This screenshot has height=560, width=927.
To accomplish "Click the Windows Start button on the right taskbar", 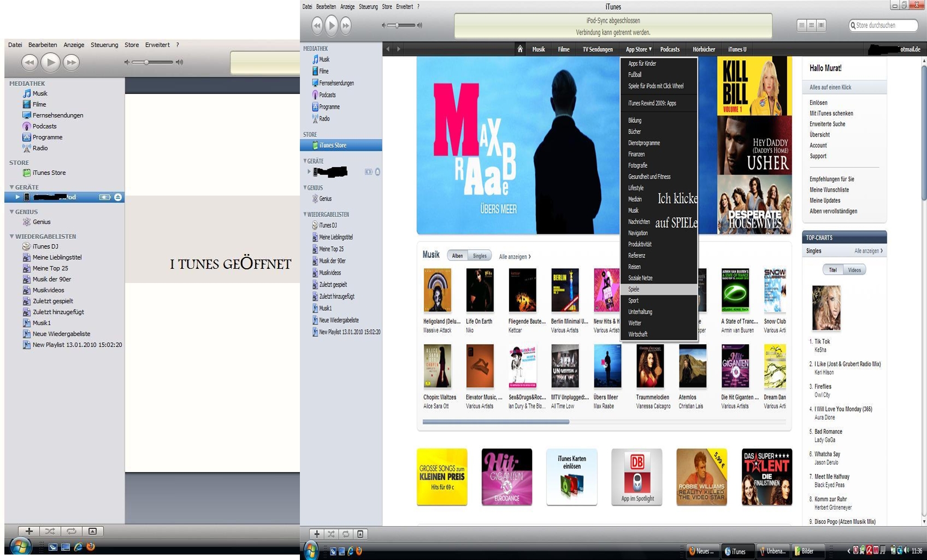I will coord(311,551).
